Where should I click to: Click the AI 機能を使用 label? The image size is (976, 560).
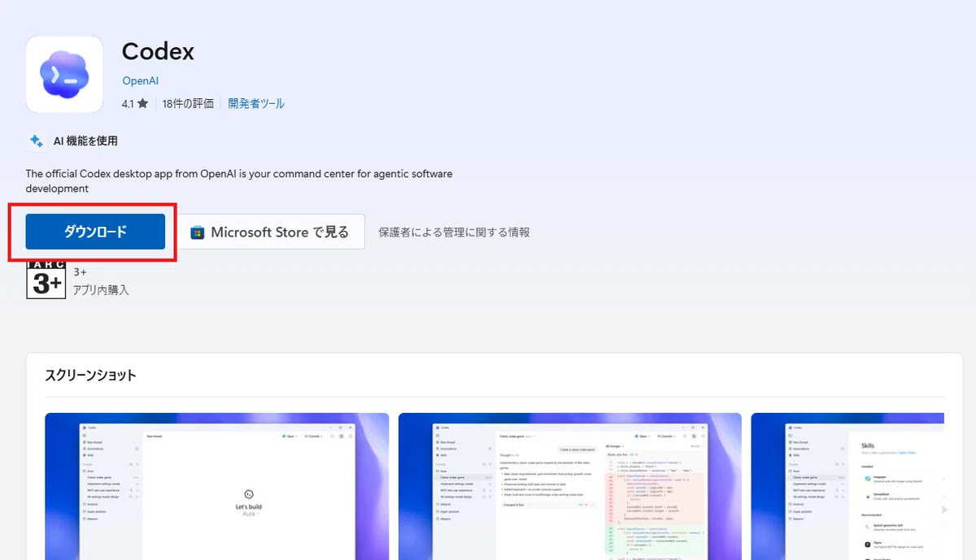tap(85, 141)
